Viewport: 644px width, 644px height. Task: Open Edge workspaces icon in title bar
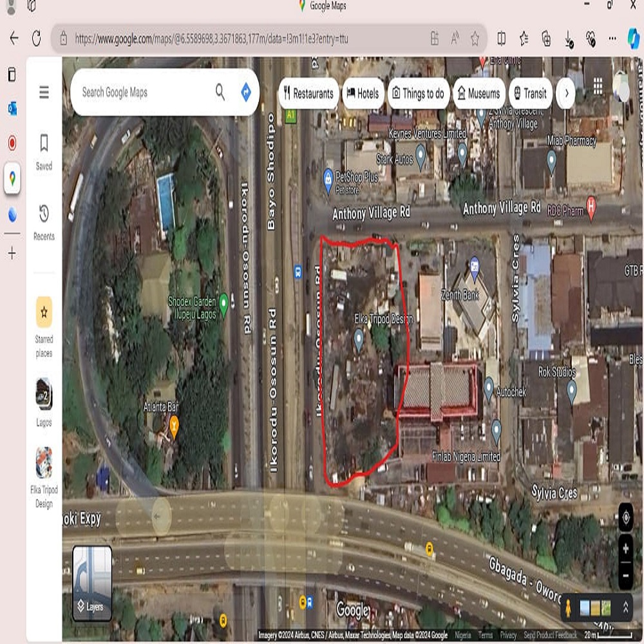(x=32, y=5)
